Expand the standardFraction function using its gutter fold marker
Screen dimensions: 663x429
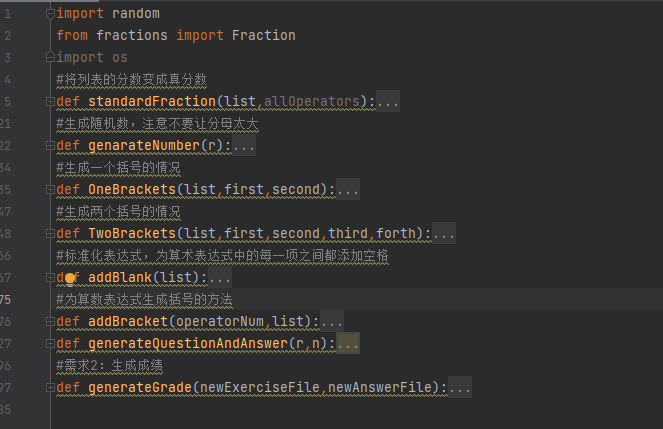pos(50,102)
